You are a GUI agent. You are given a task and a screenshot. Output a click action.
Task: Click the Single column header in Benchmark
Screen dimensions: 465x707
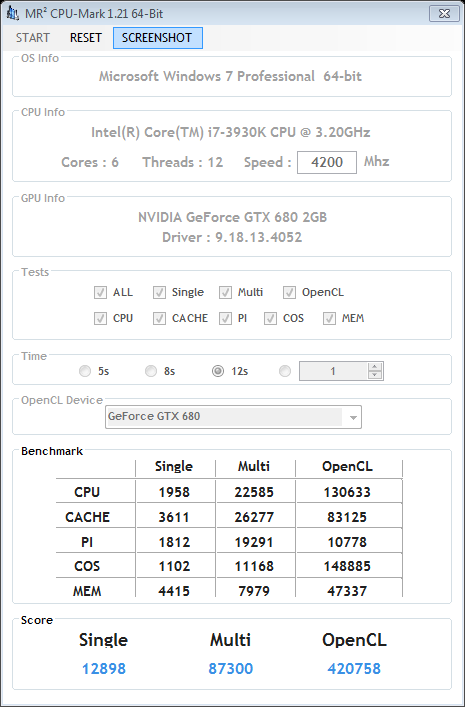tap(174, 467)
